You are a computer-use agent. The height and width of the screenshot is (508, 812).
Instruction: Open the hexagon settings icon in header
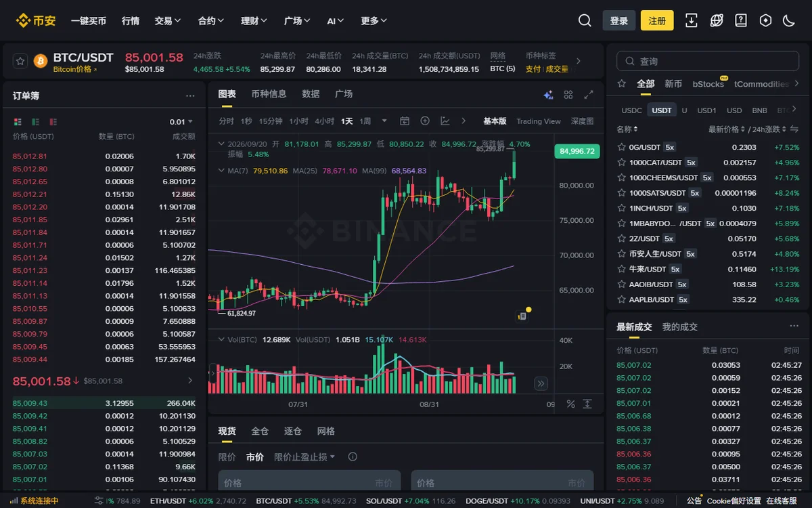click(765, 20)
